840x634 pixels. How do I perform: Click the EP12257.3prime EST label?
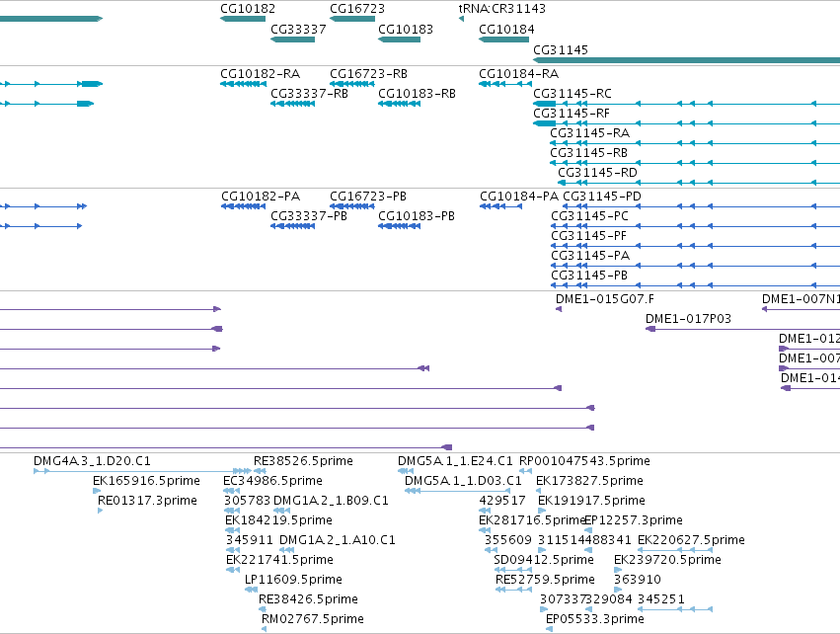(x=634, y=520)
